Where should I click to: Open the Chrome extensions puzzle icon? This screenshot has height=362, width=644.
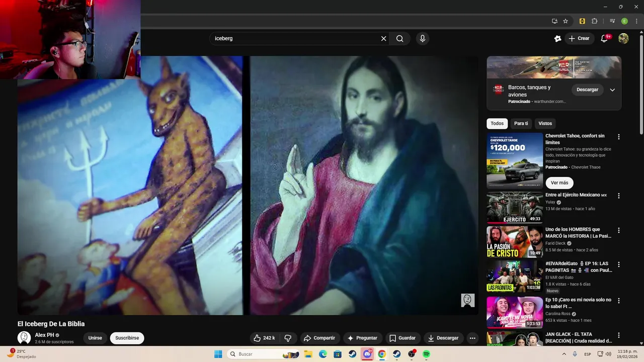pos(594,21)
